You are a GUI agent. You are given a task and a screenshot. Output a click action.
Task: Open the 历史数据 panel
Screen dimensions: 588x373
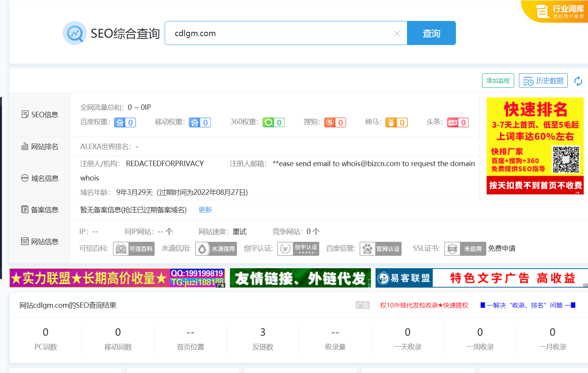[x=543, y=81]
